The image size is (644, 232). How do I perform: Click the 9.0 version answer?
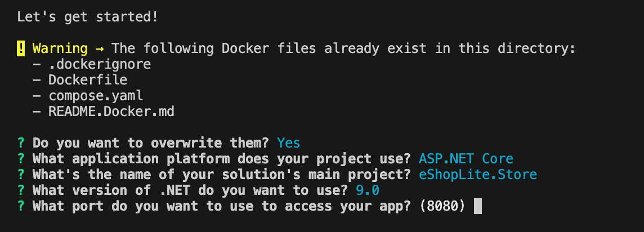pos(368,190)
